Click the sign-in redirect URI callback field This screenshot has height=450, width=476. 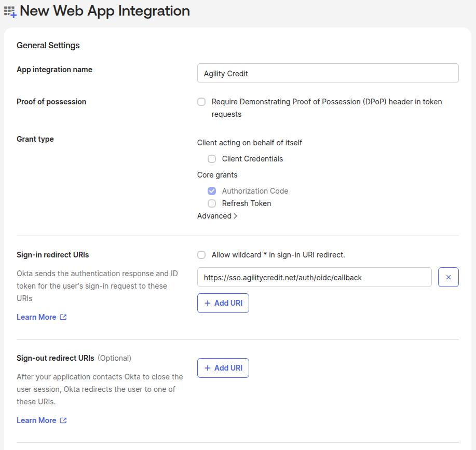(314, 277)
